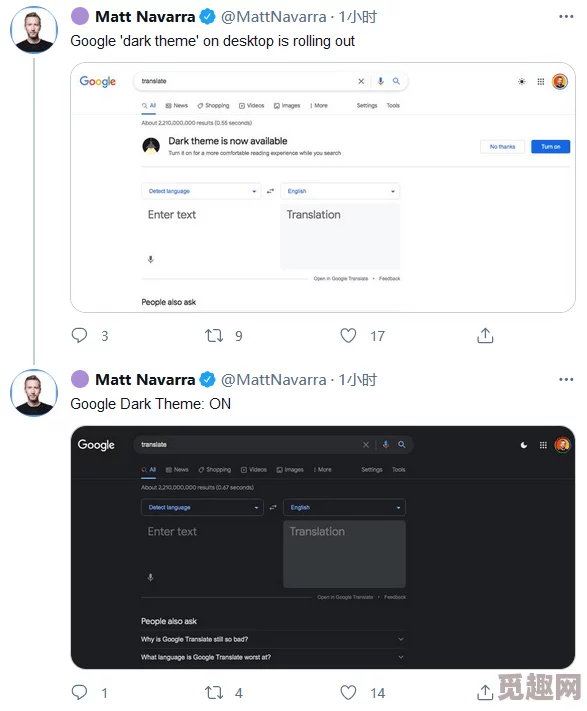587x711 pixels.
Task: Retweet the second tweet with 4 retweets
Action: point(214,692)
